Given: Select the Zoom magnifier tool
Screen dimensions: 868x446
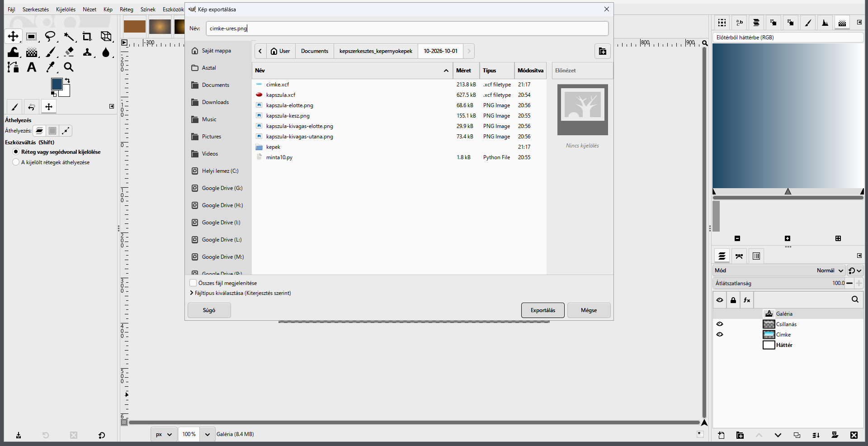Looking at the screenshot, I should pyautogui.click(x=69, y=67).
